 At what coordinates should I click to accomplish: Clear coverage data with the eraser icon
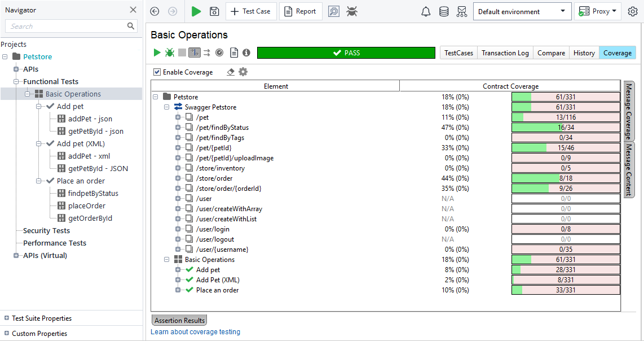231,72
